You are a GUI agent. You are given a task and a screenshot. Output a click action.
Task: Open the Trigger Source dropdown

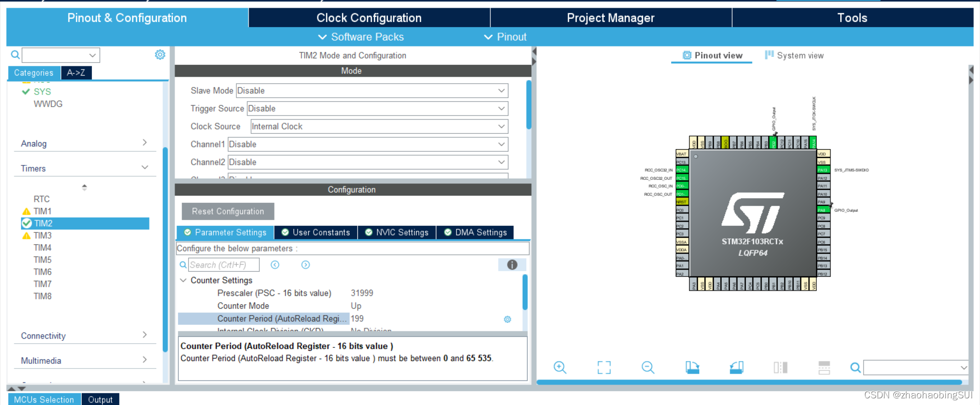(378, 108)
